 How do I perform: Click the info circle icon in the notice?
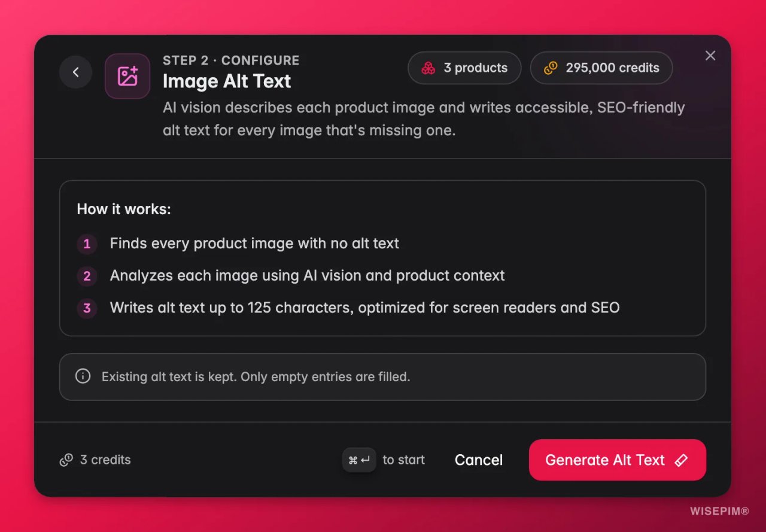[x=83, y=376]
